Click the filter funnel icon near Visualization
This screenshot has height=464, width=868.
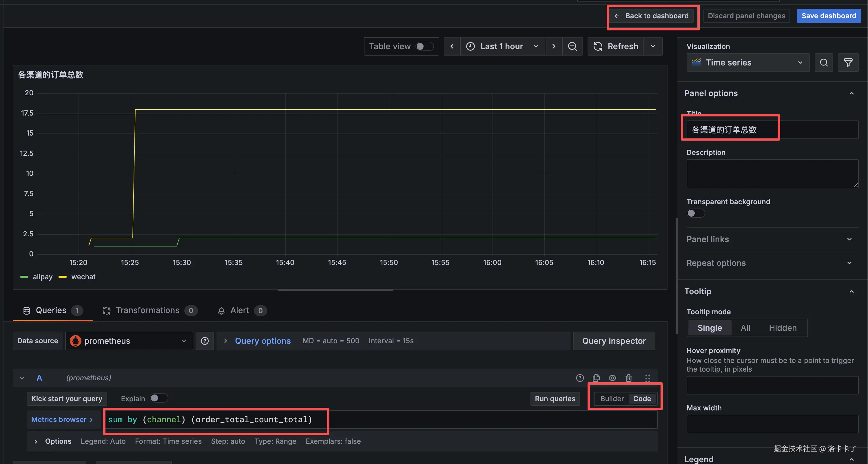tap(848, 63)
